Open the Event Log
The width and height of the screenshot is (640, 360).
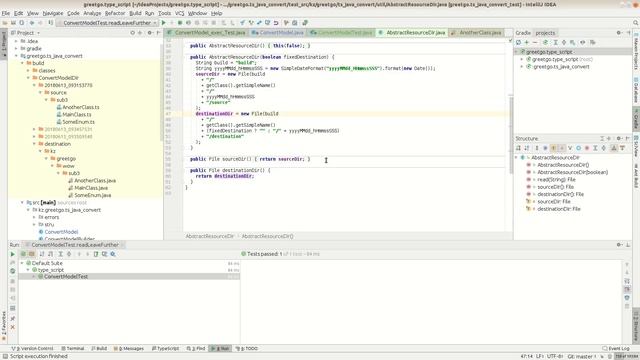tap(616, 349)
